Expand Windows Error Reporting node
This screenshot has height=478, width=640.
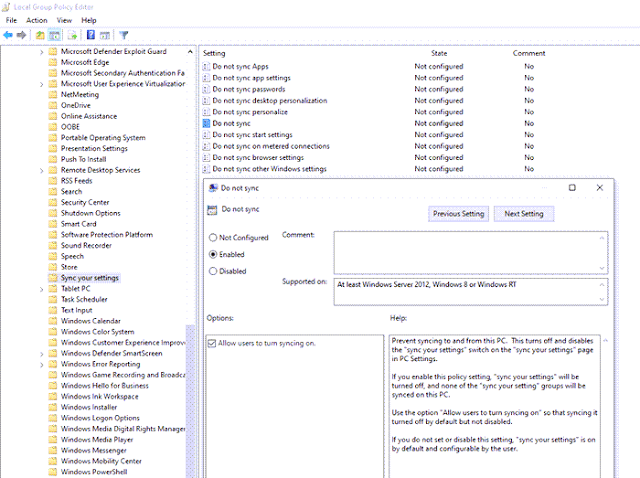tap(42, 365)
